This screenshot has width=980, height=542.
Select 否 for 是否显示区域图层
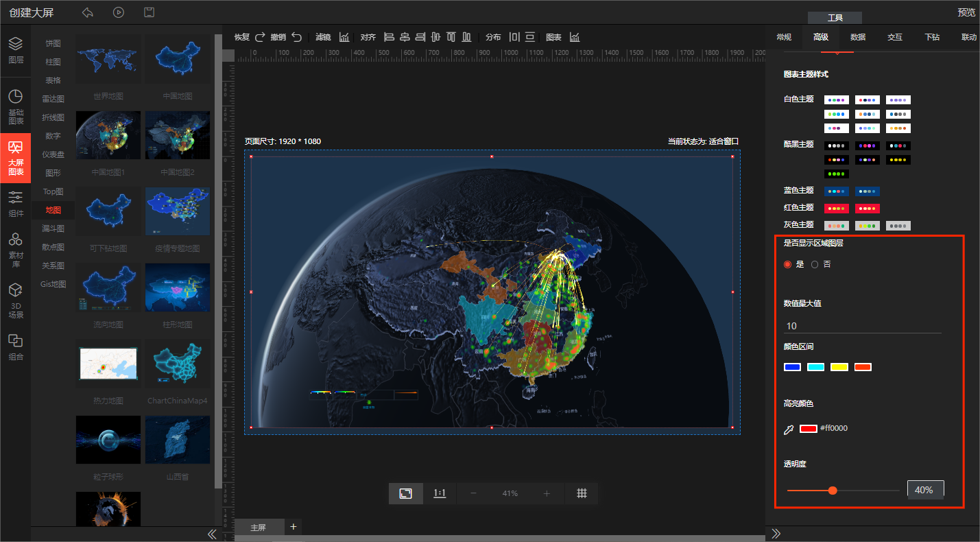click(815, 264)
